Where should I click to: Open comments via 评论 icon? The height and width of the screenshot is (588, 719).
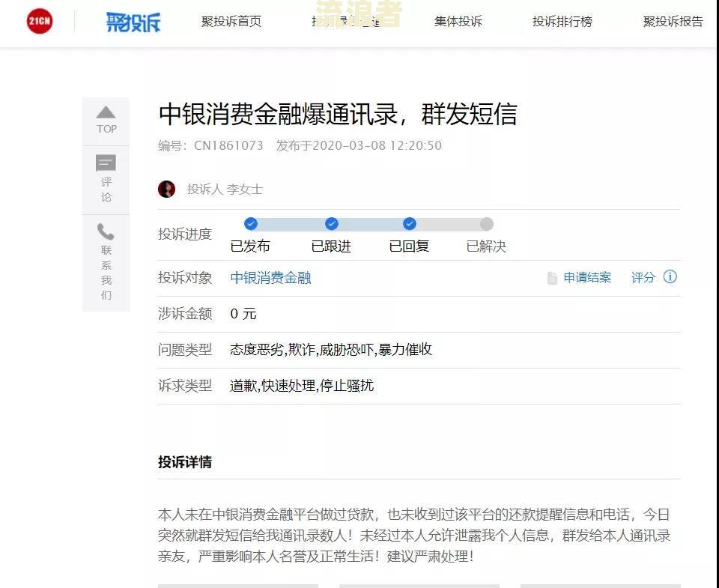pos(106,163)
